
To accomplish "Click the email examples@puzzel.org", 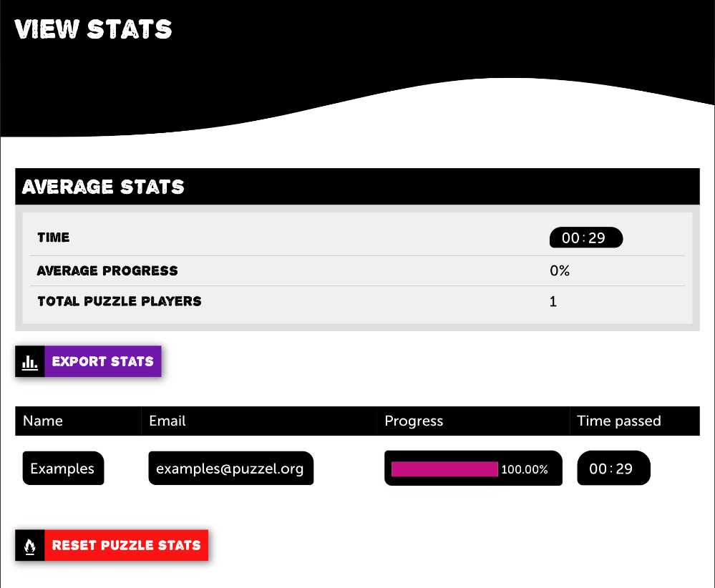I will [x=230, y=468].
